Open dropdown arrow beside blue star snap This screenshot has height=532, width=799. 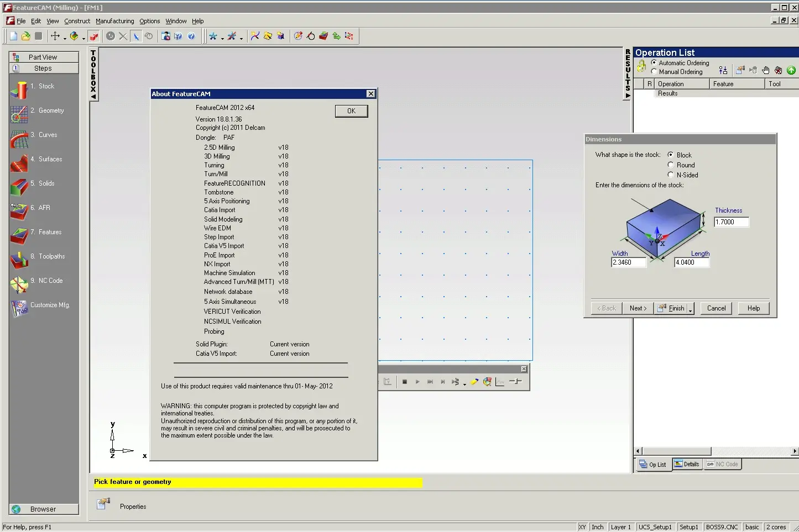click(x=222, y=38)
